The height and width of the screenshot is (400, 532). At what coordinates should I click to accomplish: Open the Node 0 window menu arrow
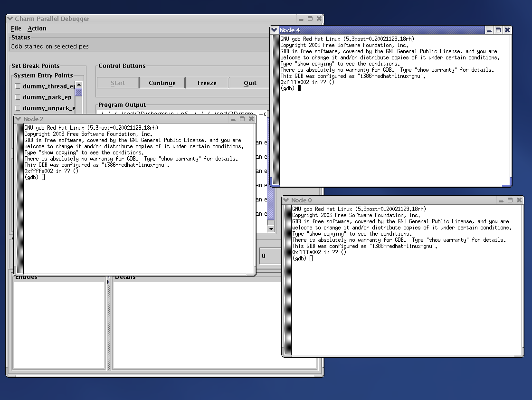286,200
